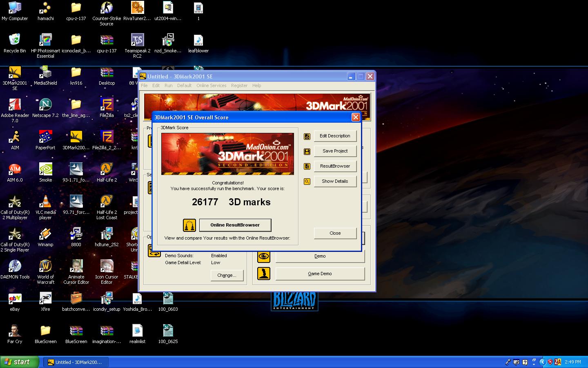The height and width of the screenshot is (368, 588).
Task: Click the Game Demo button
Action: click(x=320, y=274)
